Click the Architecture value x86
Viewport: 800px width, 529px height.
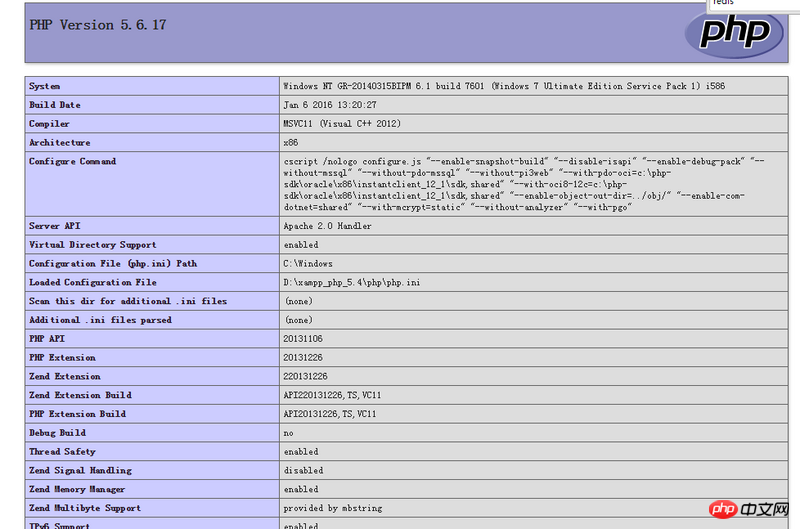291,143
